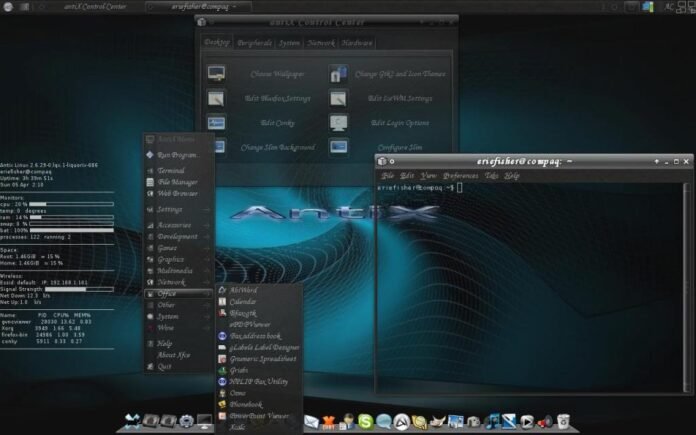Open the terminal's Edit menu
This screenshot has height=435, width=696.
click(407, 175)
